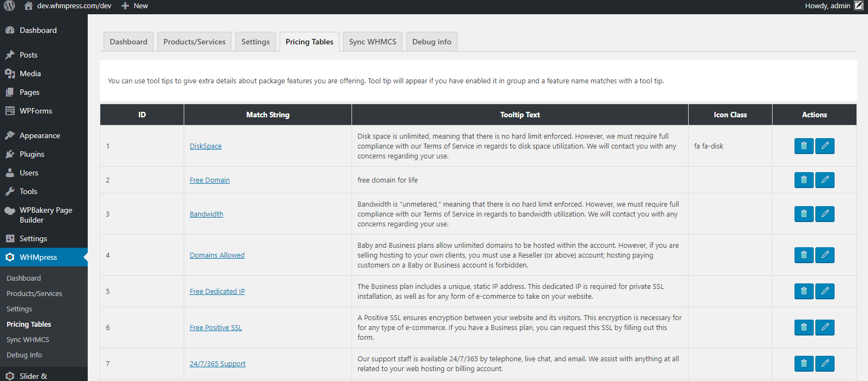Click the WHMpress gear icon in sidebar

pos(10,257)
